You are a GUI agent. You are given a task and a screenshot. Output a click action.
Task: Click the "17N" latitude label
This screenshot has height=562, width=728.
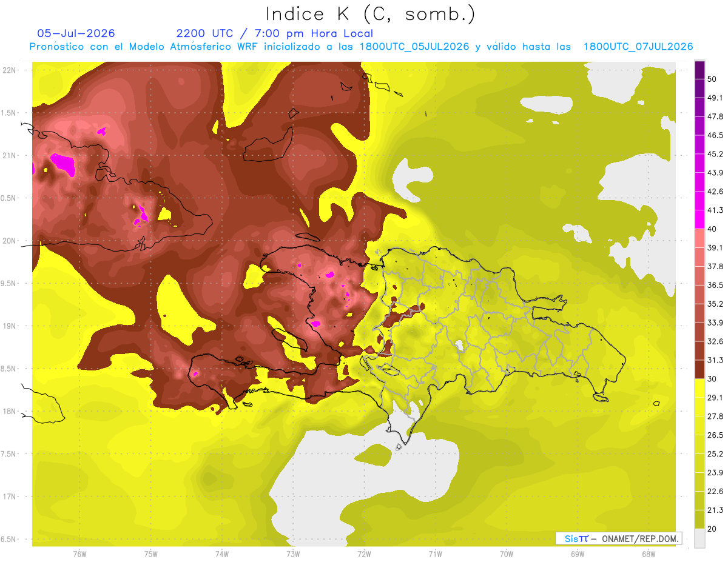[10, 497]
